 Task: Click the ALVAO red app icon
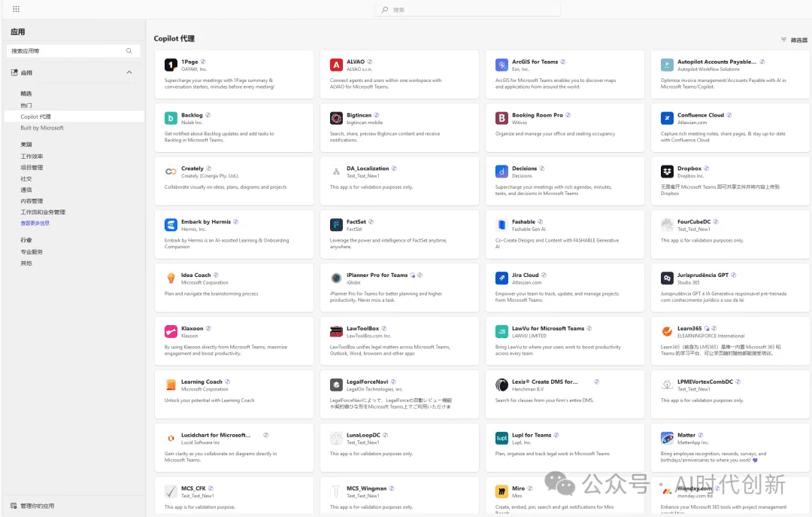click(x=337, y=65)
